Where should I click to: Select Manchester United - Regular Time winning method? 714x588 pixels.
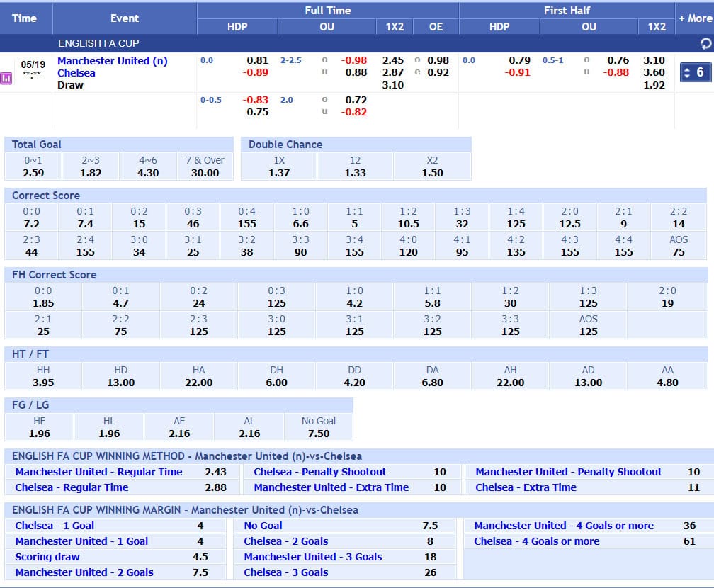(x=99, y=472)
